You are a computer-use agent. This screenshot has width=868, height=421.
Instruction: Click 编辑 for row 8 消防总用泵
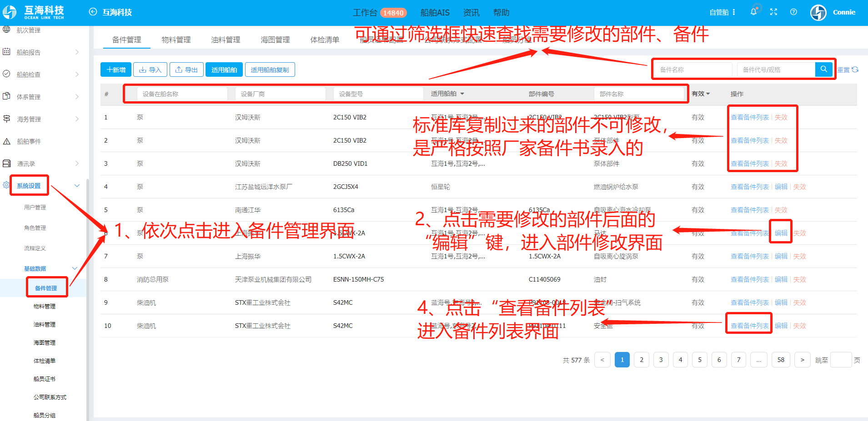pyautogui.click(x=781, y=279)
